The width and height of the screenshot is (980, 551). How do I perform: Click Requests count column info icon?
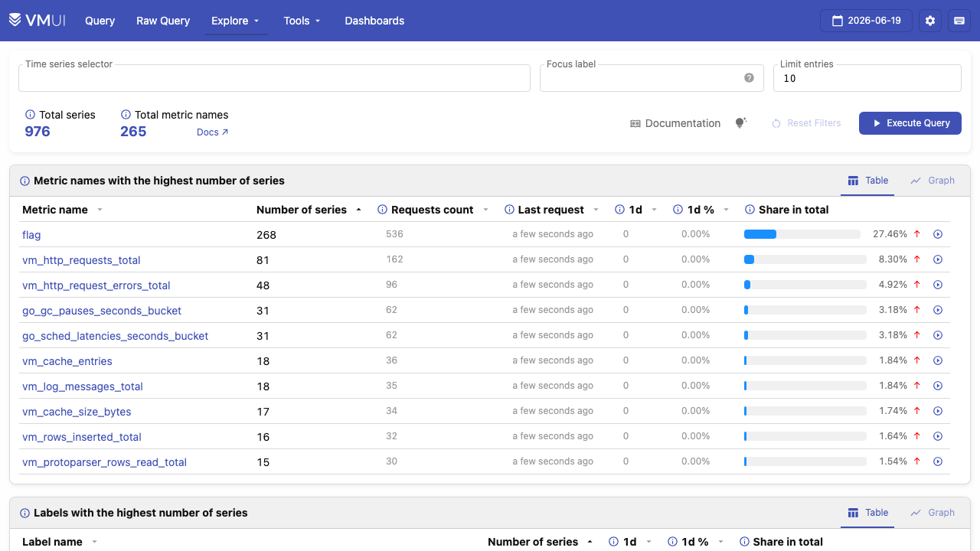pyautogui.click(x=383, y=210)
